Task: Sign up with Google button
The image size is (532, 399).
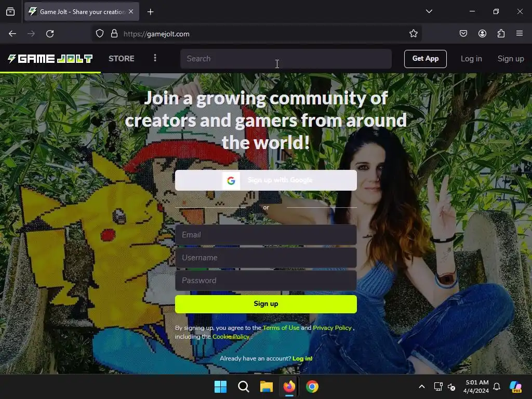Action: (x=266, y=180)
